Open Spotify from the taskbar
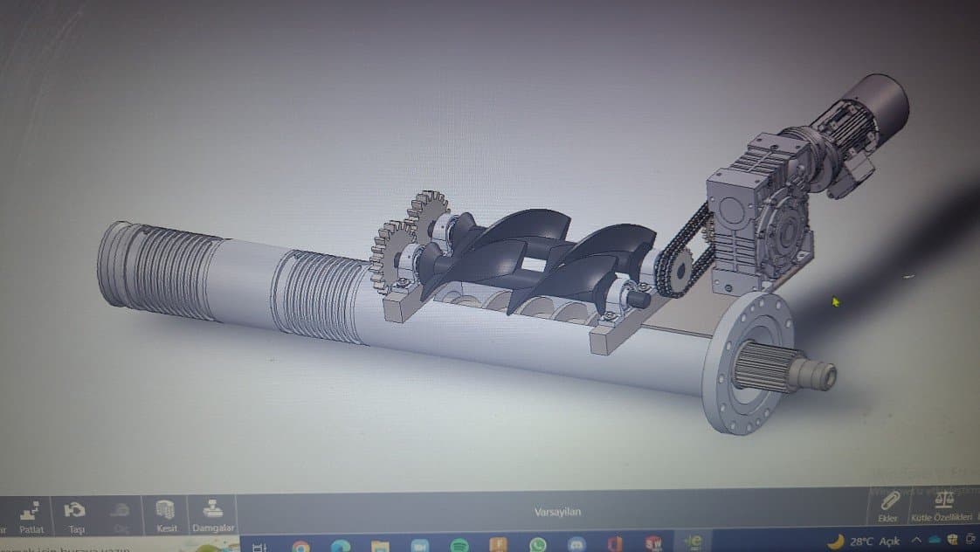This screenshot has height=552, width=980. pyautogui.click(x=459, y=546)
